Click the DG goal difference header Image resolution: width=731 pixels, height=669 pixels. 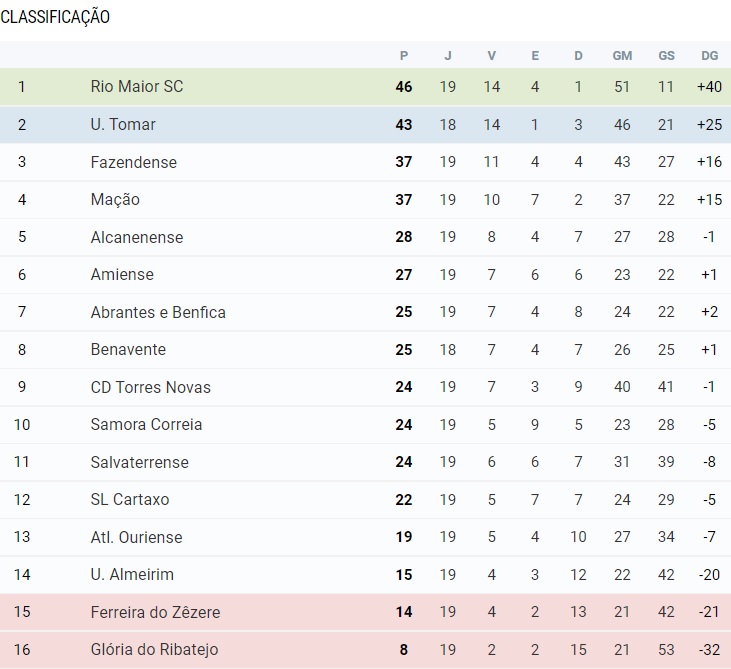[710, 56]
